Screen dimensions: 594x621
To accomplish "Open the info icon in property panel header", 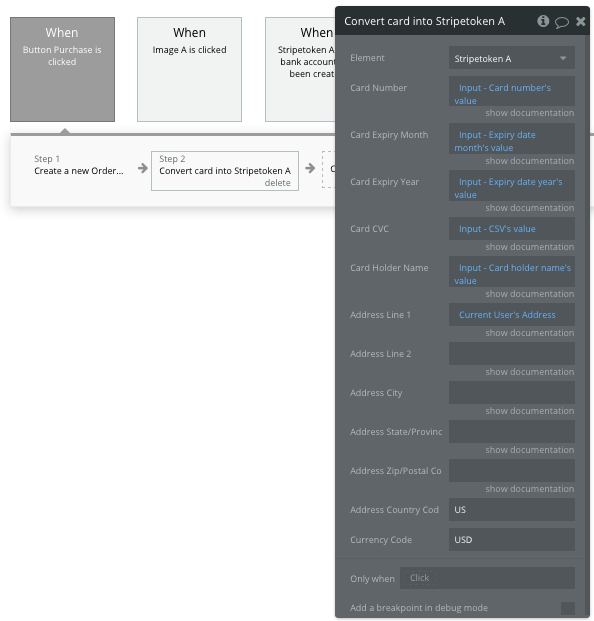I will point(543,21).
